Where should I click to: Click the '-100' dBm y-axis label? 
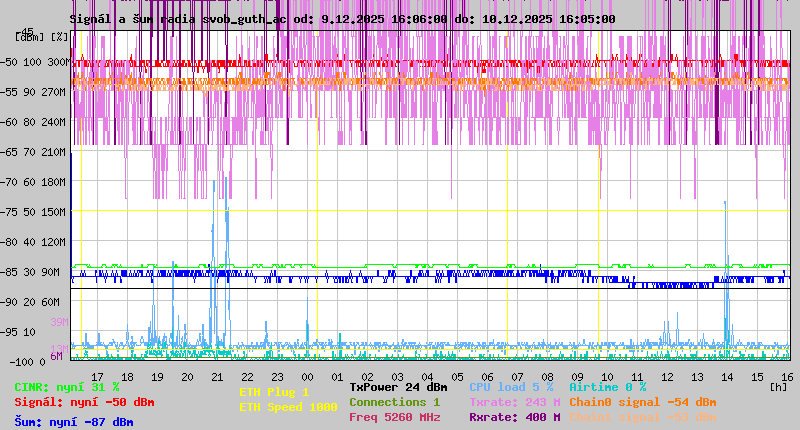(x=20, y=362)
